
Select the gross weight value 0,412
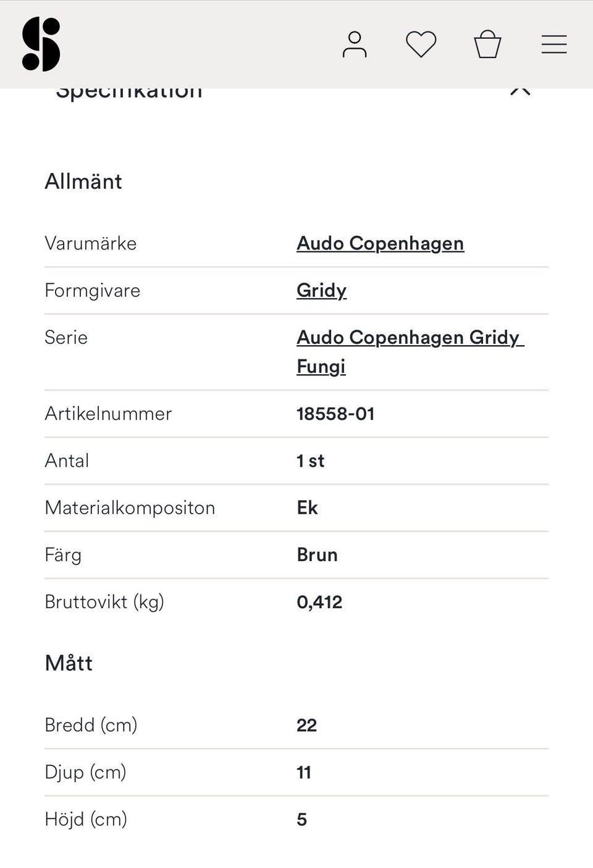coord(319,602)
